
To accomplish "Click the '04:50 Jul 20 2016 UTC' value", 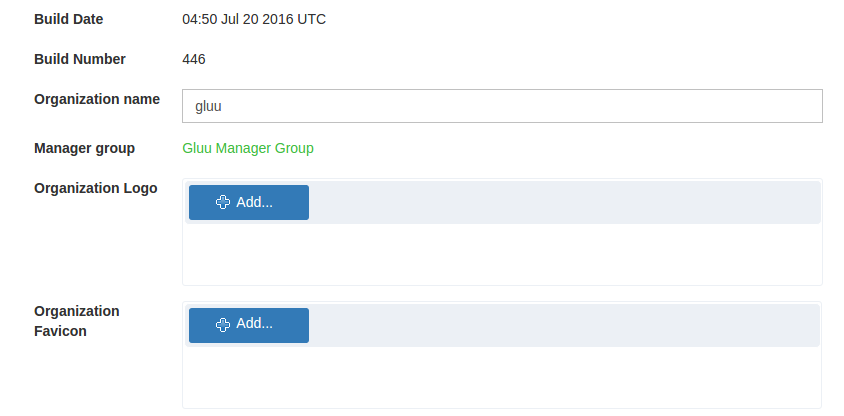I will pos(254,19).
